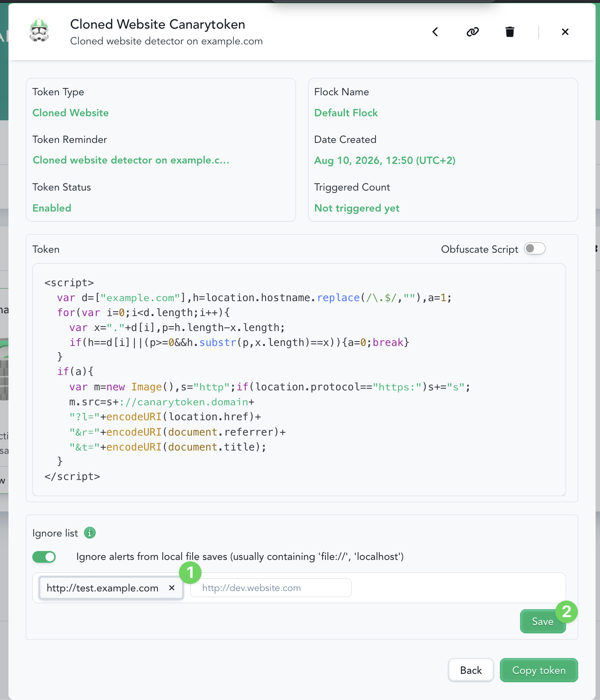The height and width of the screenshot is (700, 600).
Task: Click the truncated Token Reminder value
Action: point(131,160)
